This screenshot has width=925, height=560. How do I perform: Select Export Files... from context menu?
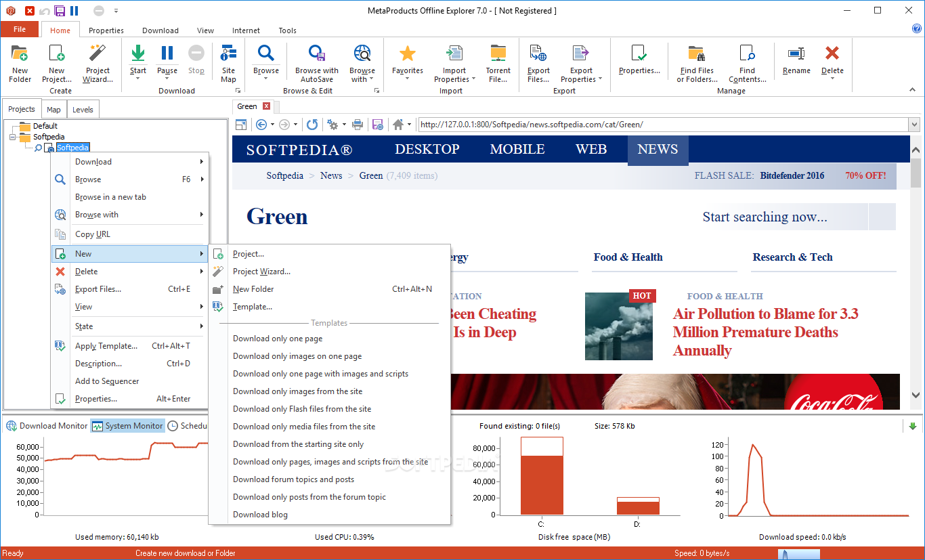coord(130,289)
